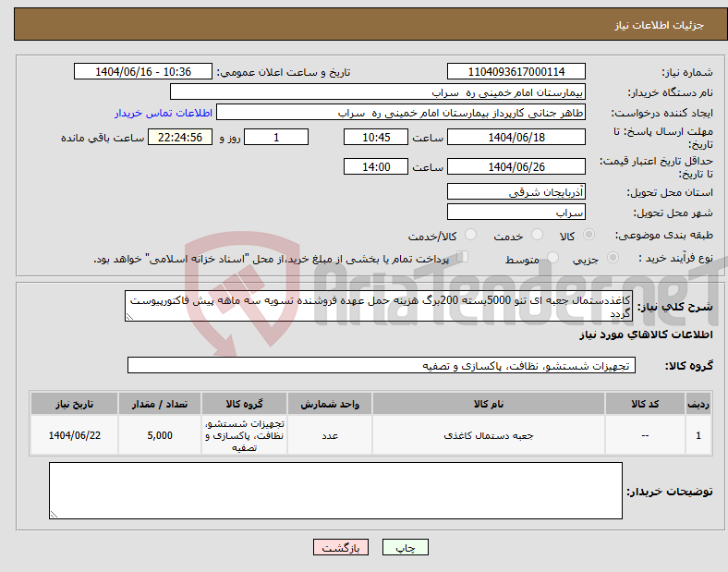Click the remaining days field showing 1
Screen dimensions: 728x572
pyautogui.click(x=276, y=137)
